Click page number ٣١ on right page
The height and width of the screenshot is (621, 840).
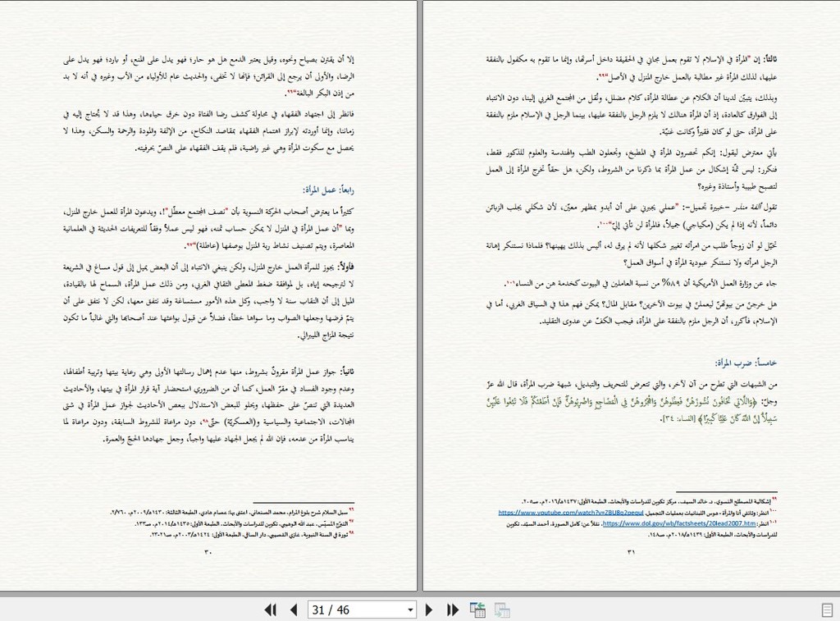coord(631,552)
